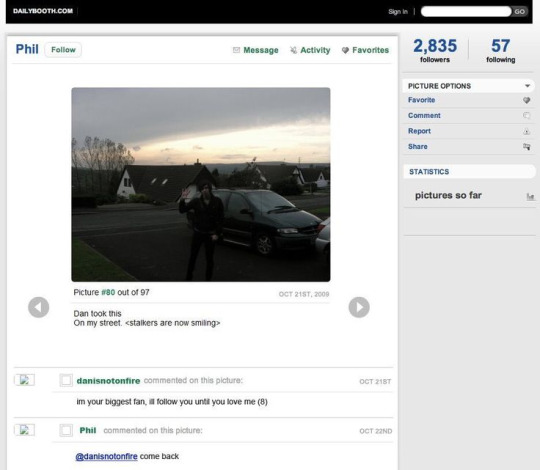Click the share icon in Share row
The image size is (540, 470).
[527, 147]
